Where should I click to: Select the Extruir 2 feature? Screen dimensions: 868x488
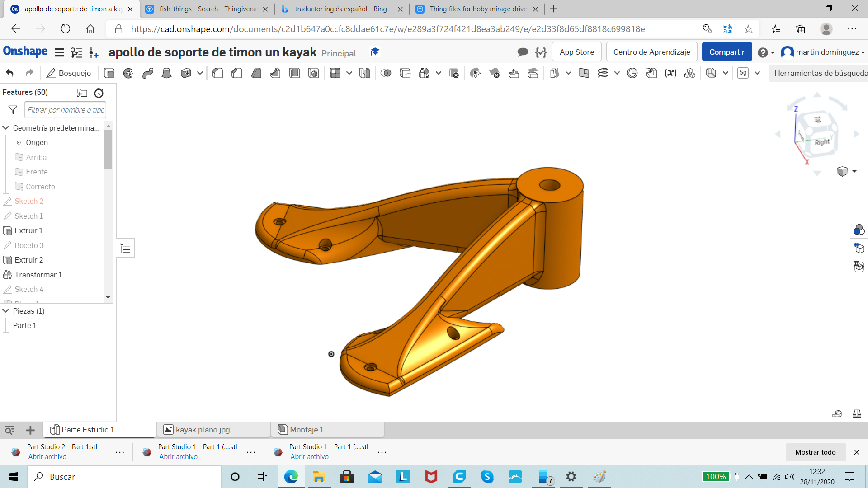(29, 260)
